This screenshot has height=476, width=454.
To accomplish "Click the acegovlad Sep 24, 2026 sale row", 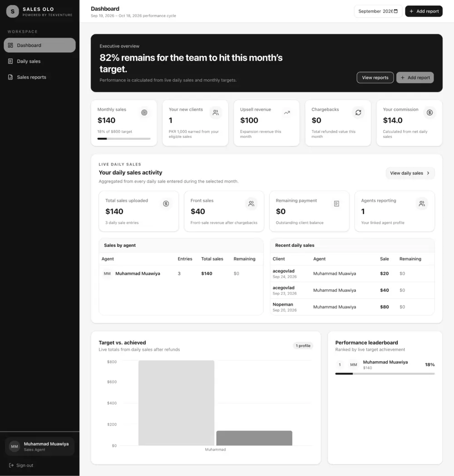I will tap(352, 274).
